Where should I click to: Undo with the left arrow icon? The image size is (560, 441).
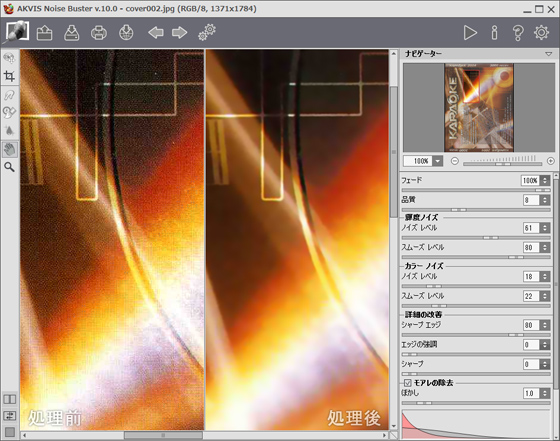(x=156, y=32)
